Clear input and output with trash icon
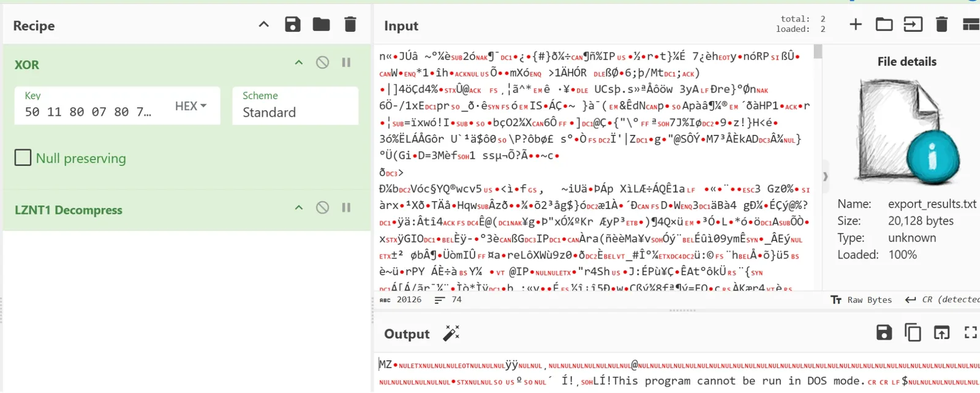The height and width of the screenshot is (393, 980). pos(942,25)
